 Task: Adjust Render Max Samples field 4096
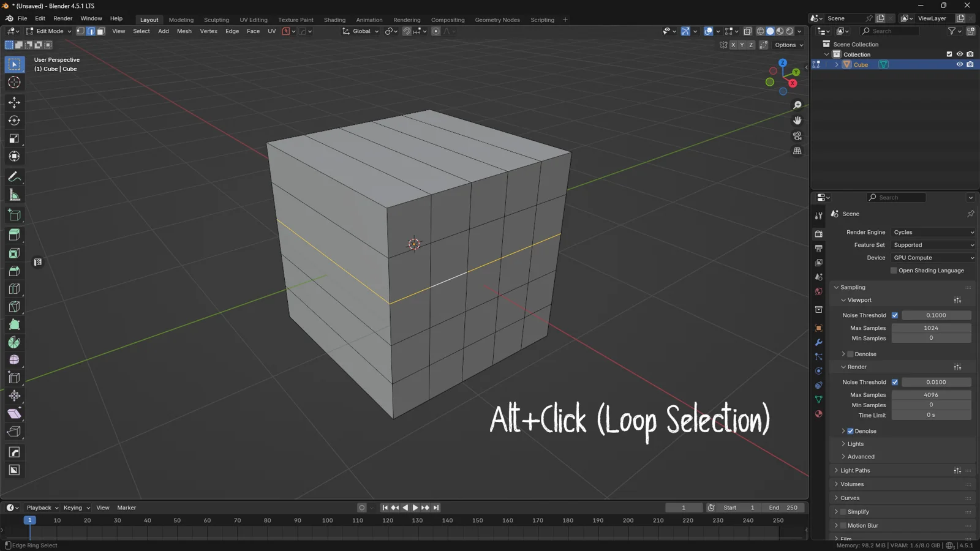(x=931, y=395)
